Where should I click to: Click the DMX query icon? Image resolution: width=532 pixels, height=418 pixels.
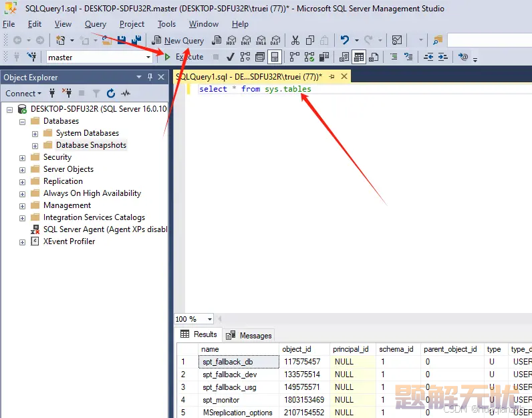coord(246,40)
